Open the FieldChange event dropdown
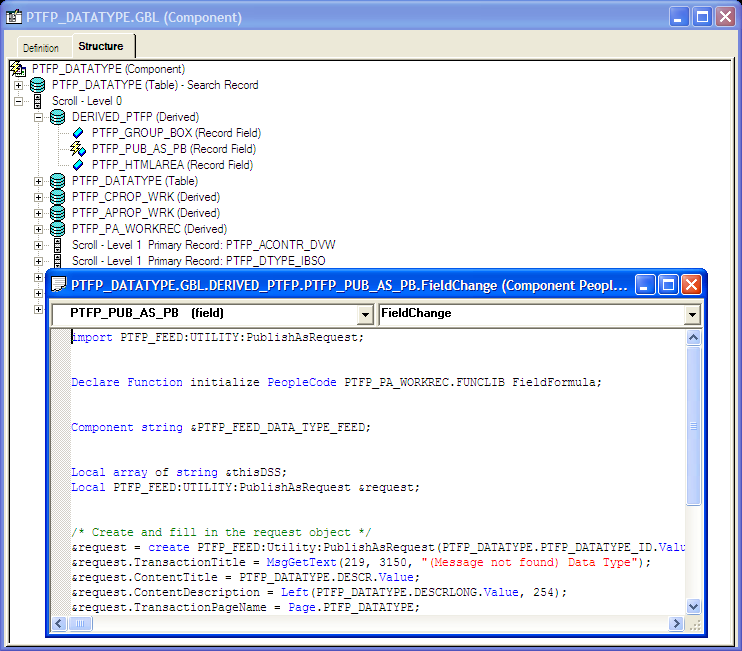Screen dimensions: 742x651 coord(692,314)
